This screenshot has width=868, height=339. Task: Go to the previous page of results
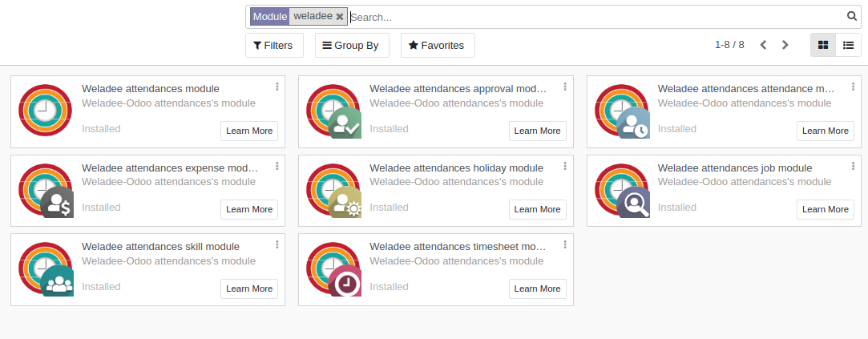coord(763,45)
